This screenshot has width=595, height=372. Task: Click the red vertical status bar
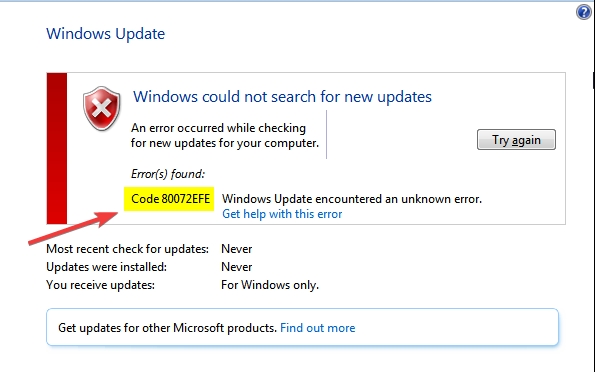[x=57, y=148]
